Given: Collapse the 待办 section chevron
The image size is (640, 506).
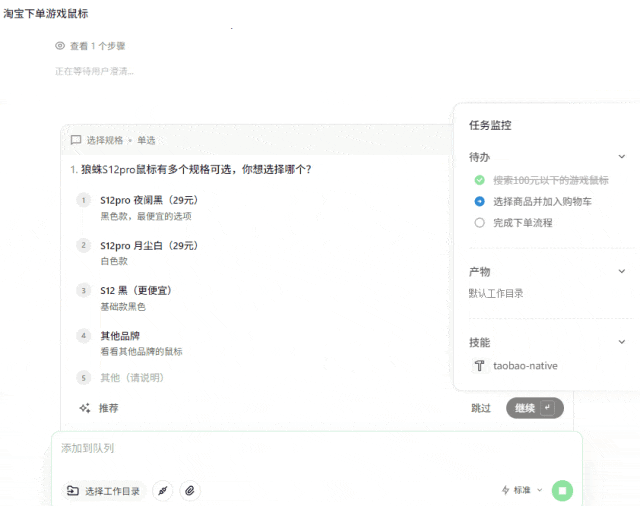Looking at the screenshot, I should 622,157.
